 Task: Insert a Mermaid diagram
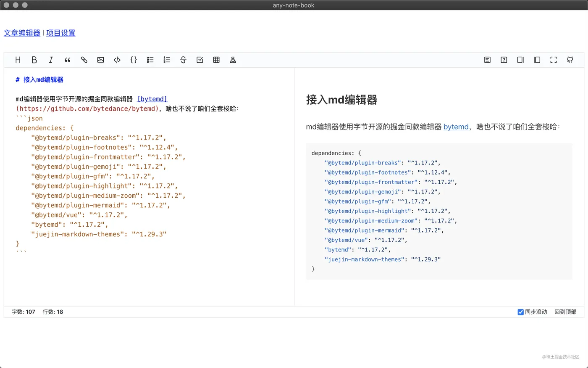click(x=233, y=60)
